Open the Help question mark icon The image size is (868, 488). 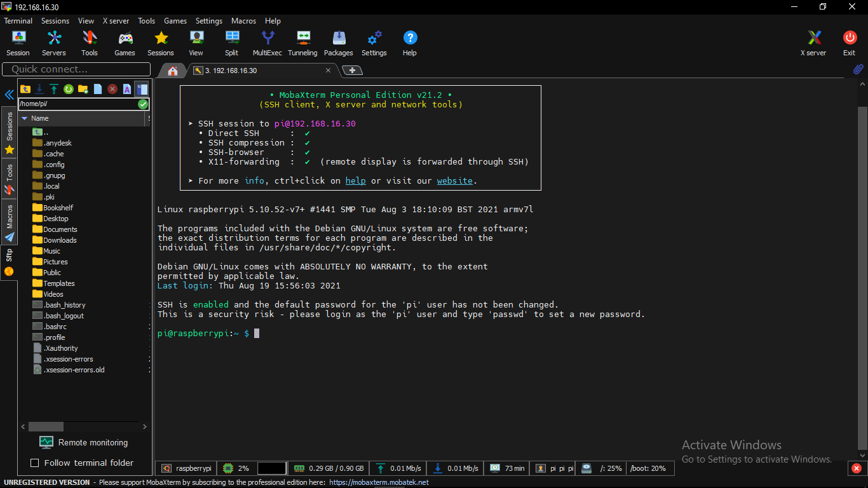(410, 43)
